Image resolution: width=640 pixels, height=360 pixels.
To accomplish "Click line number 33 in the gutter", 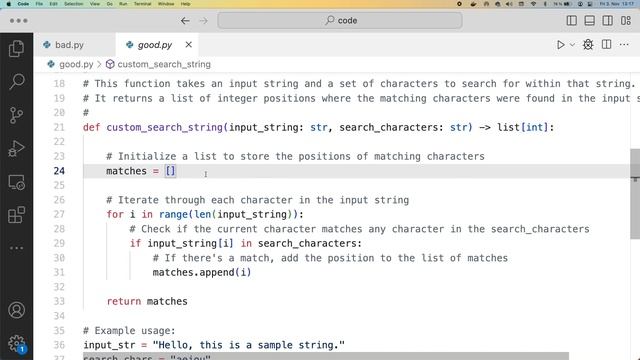I will pos(59,301).
